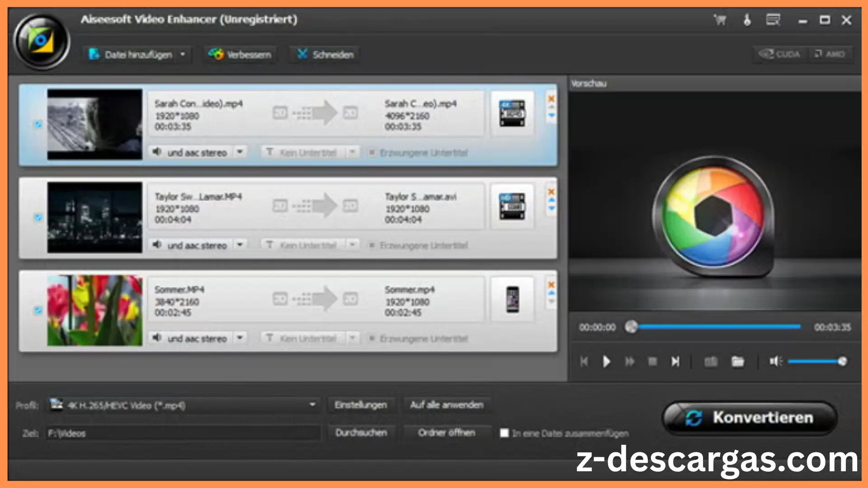This screenshot has width=868, height=488.
Task: Click Auf alle anwenden button
Action: [x=447, y=405]
